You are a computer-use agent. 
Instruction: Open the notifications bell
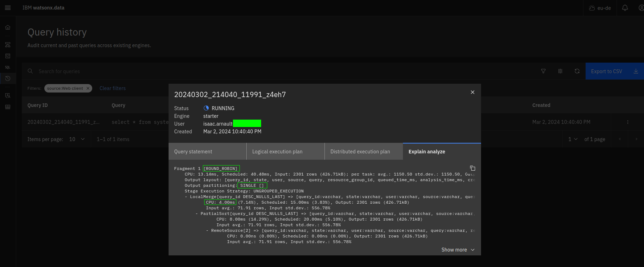[x=625, y=8]
